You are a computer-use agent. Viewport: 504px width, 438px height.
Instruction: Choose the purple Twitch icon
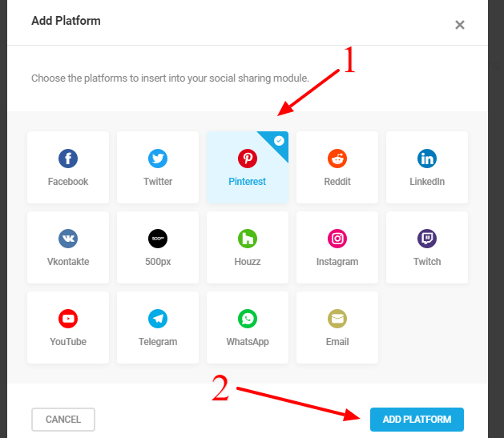click(427, 239)
